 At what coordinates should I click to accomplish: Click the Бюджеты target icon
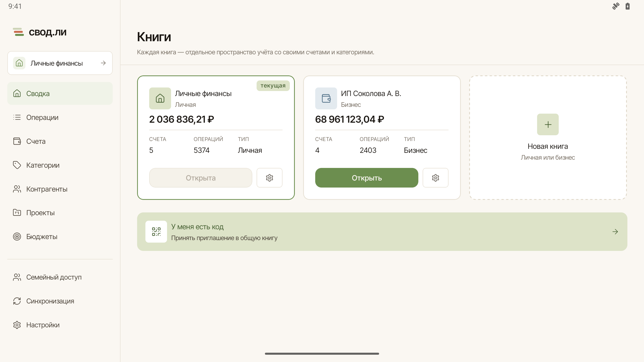point(17,237)
